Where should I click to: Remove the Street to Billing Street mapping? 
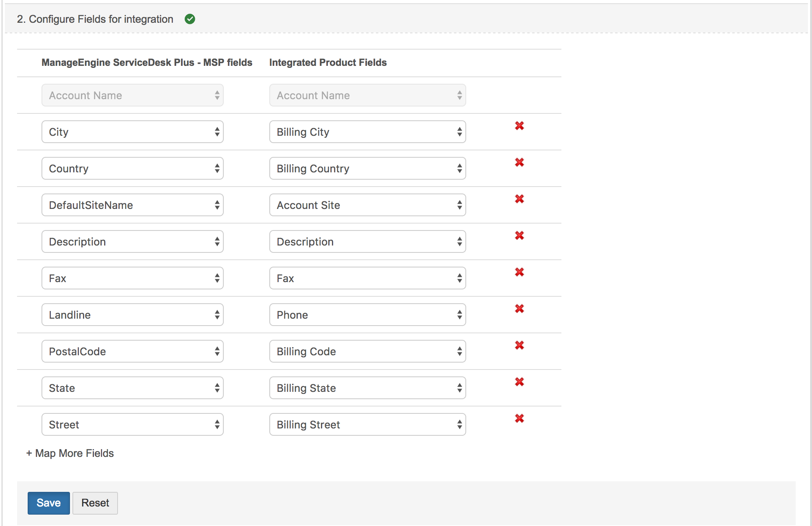click(x=519, y=419)
